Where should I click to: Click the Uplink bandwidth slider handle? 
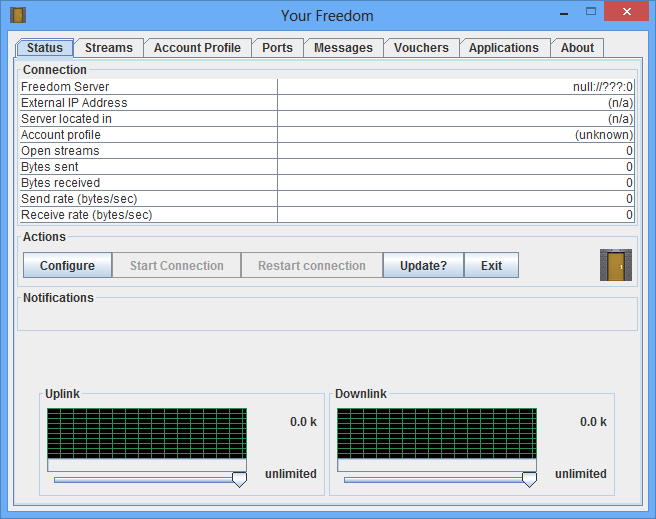(239, 480)
